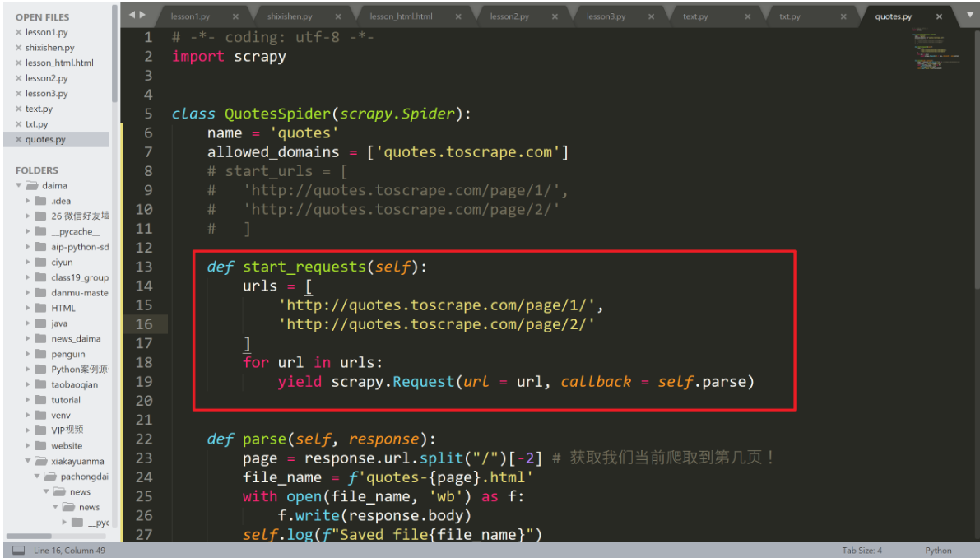Click the sidebar vertical scrollbar
Screen dimensions: 980x558
point(114,53)
